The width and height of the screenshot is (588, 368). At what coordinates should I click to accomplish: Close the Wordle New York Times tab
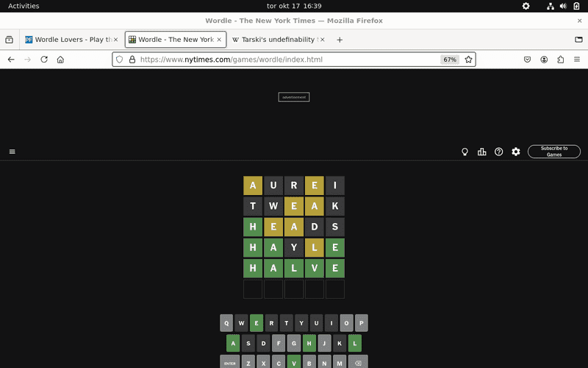click(x=219, y=40)
